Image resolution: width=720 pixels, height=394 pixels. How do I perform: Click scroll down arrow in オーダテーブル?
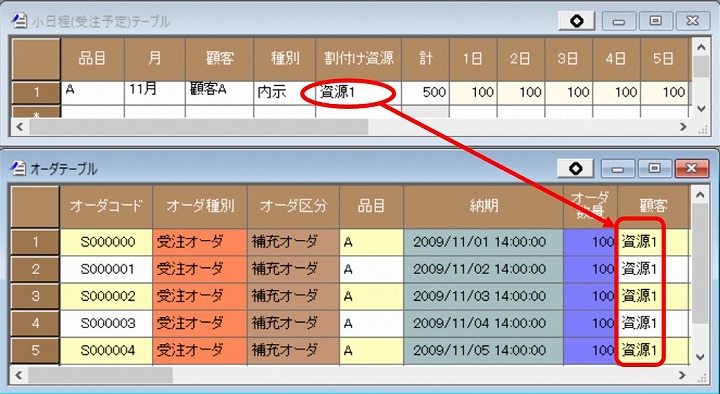(x=700, y=357)
